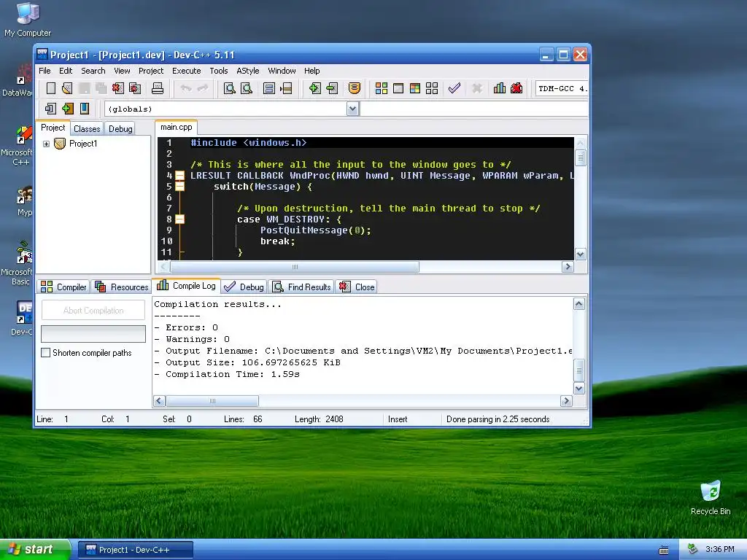Image resolution: width=747 pixels, height=560 pixels.
Task: Click the Open project or file icon
Action: pyautogui.click(x=67, y=88)
